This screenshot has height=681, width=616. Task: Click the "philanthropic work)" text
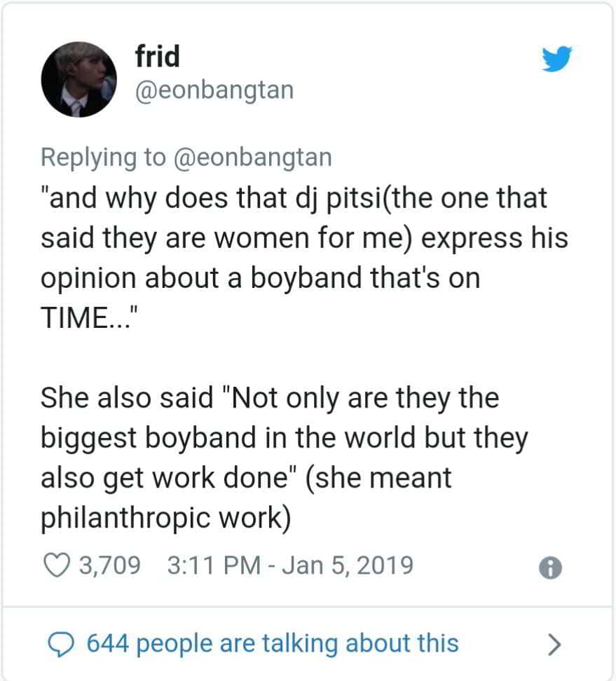(166, 518)
